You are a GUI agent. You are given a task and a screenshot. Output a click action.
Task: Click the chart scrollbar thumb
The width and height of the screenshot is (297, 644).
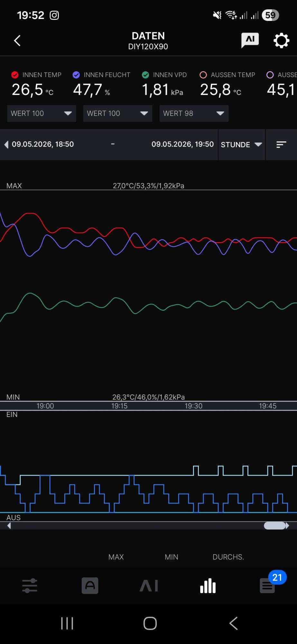click(x=275, y=526)
